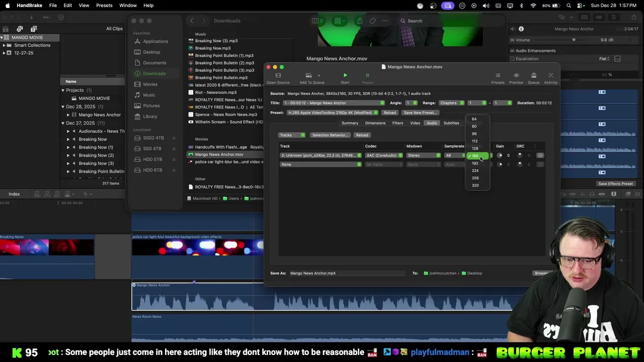Open the Equalization graph editor icon
This screenshot has width=644, height=362.
coord(617,59)
